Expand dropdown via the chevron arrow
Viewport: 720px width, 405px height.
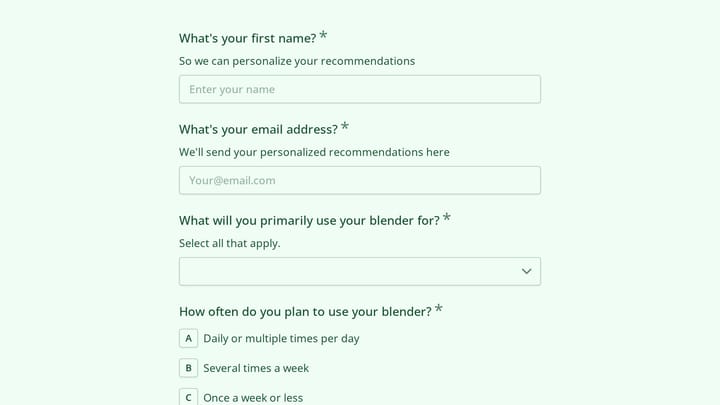(526, 271)
